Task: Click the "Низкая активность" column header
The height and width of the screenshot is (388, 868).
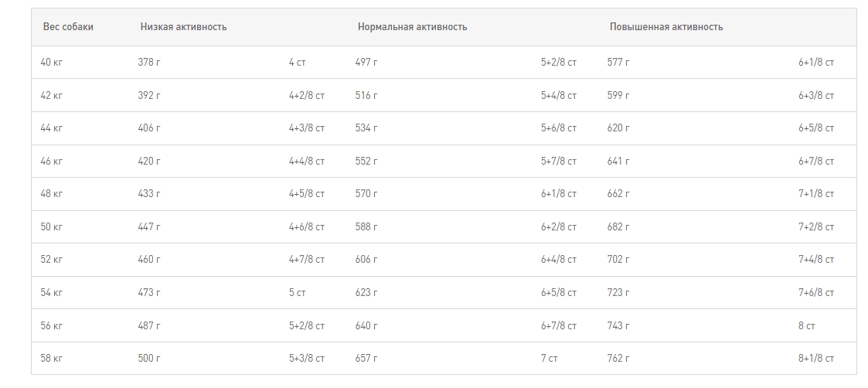Action: 183,27
